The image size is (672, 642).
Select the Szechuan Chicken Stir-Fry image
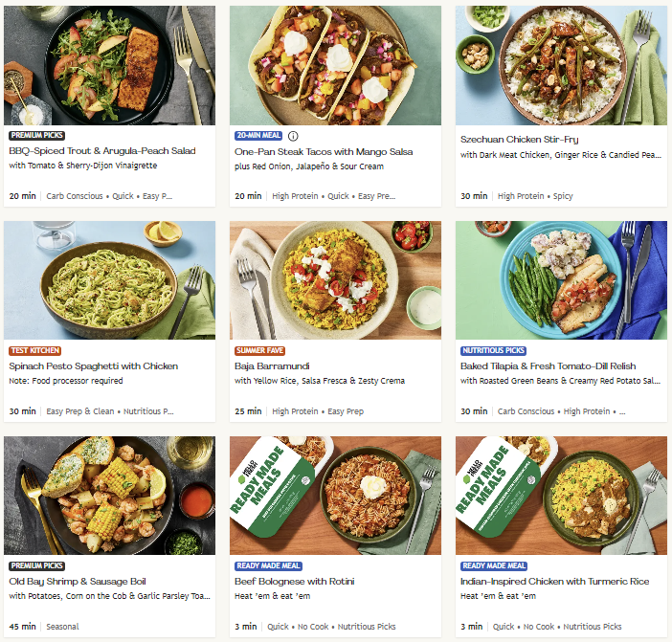click(x=561, y=65)
